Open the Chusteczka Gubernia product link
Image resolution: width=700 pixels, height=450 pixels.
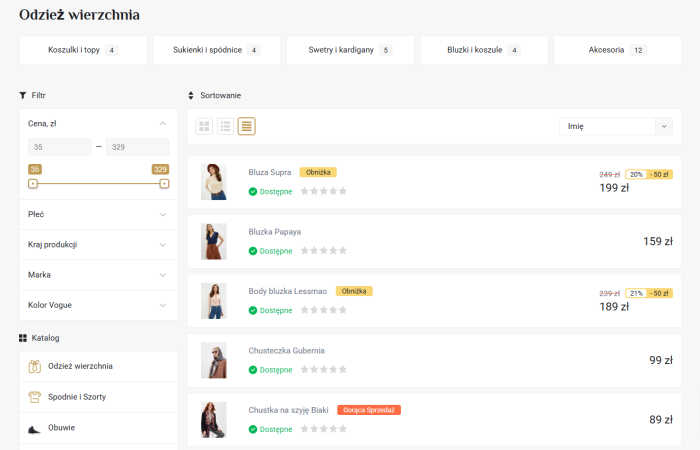(286, 350)
